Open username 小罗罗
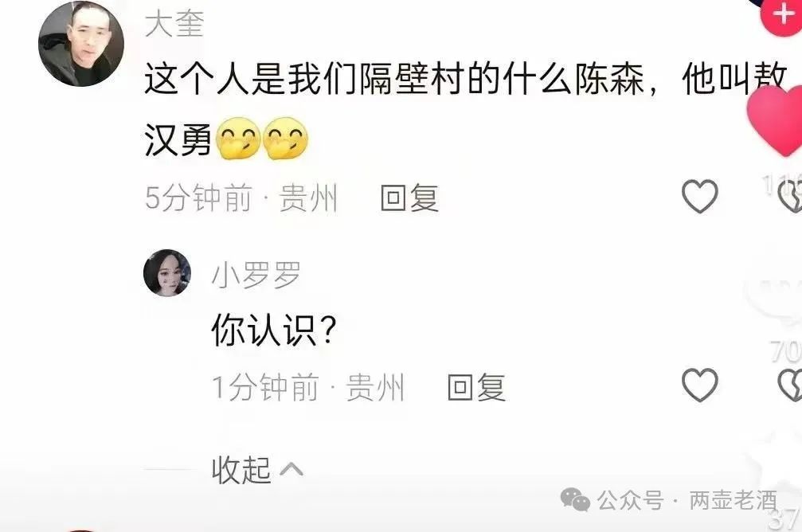Screen dimensions: 802x532 pos(256,275)
